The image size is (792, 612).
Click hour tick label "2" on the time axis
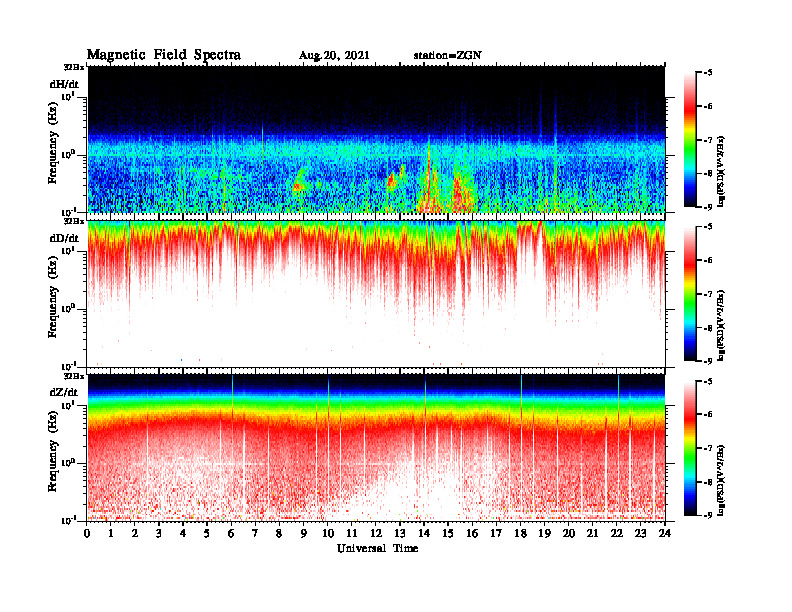(135, 533)
